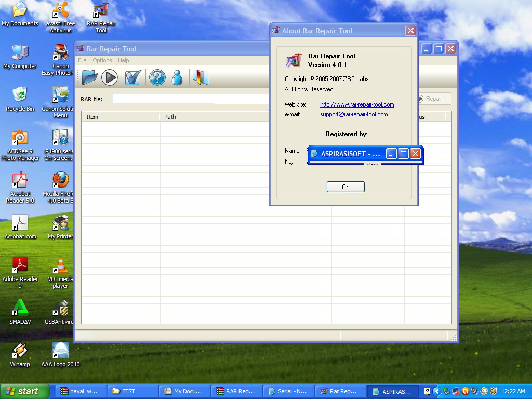The image size is (532, 399).
Task: Close the Rar Repair Tool main window
Action: [x=450, y=49]
